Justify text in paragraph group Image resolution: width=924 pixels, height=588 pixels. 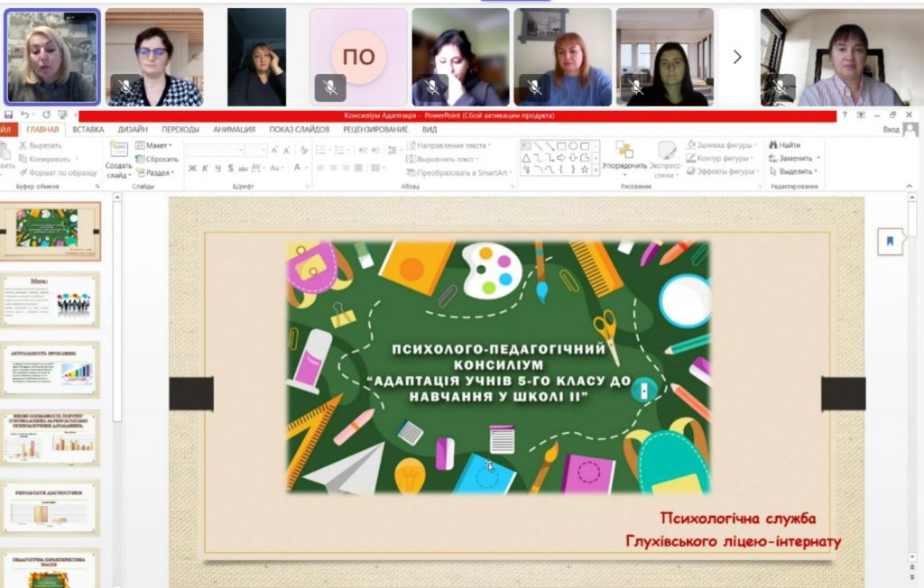coord(358,169)
